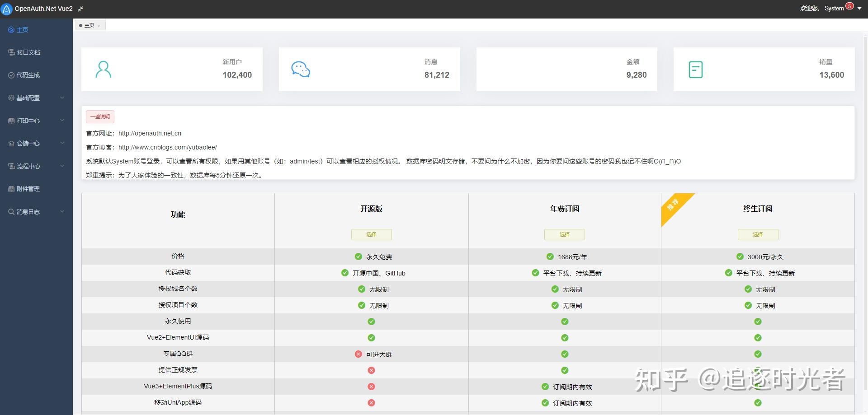Open the http://openauth.net.cn link
The image size is (868, 415).
[x=149, y=133]
